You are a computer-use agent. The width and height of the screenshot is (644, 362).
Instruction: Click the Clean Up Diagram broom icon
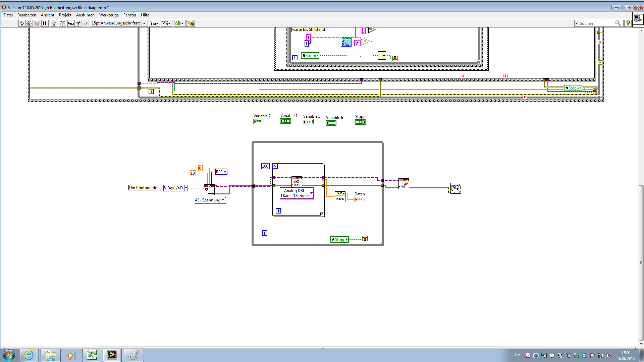[x=191, y=23]
